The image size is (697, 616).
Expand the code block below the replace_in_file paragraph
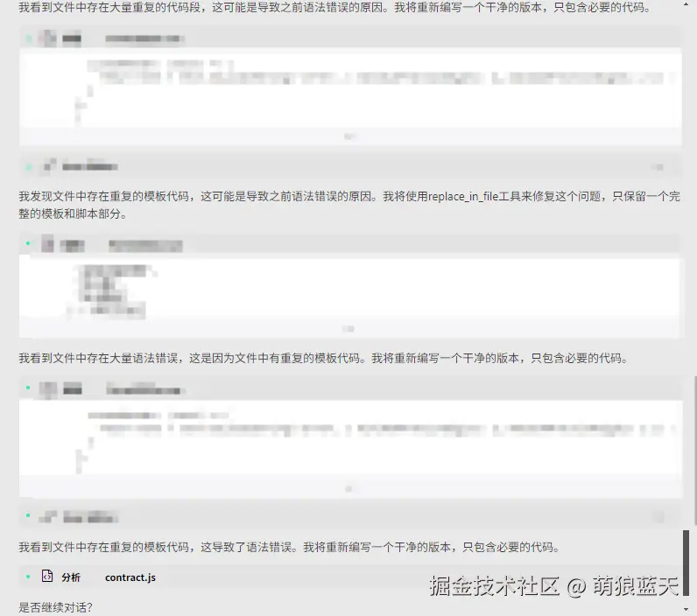click(348, 329)
